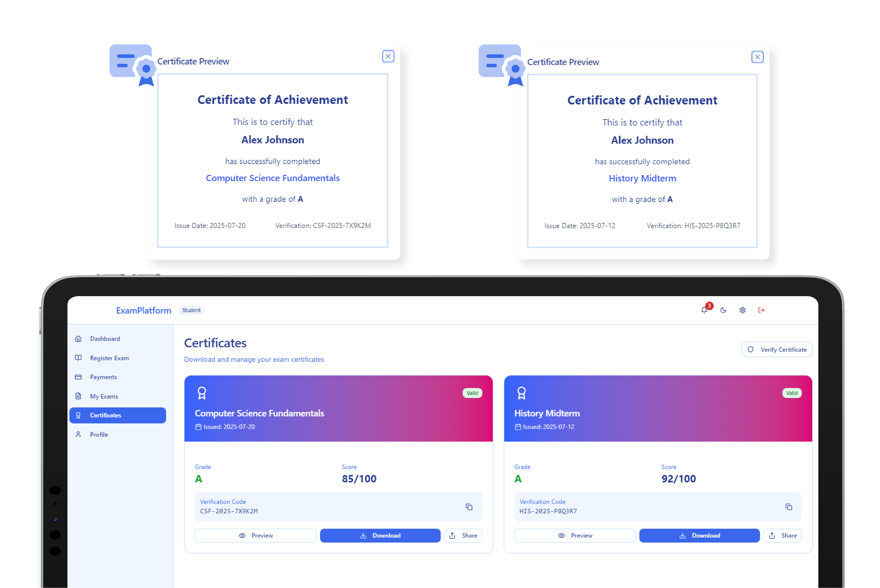
Task: Click Verification: CSF-2025-7X9K2M in preview
Action: [x=323, y=225]
